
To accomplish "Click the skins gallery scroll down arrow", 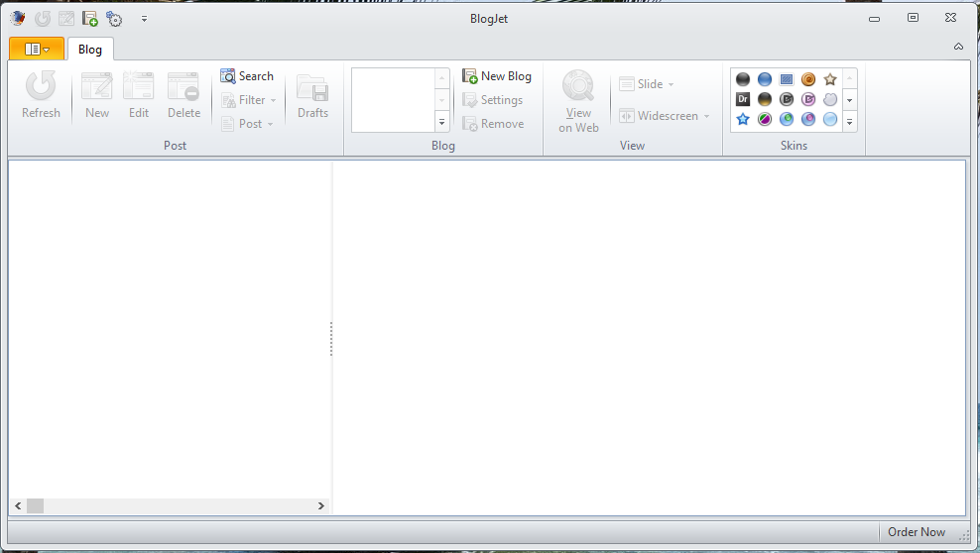I will tap(849, 100).
